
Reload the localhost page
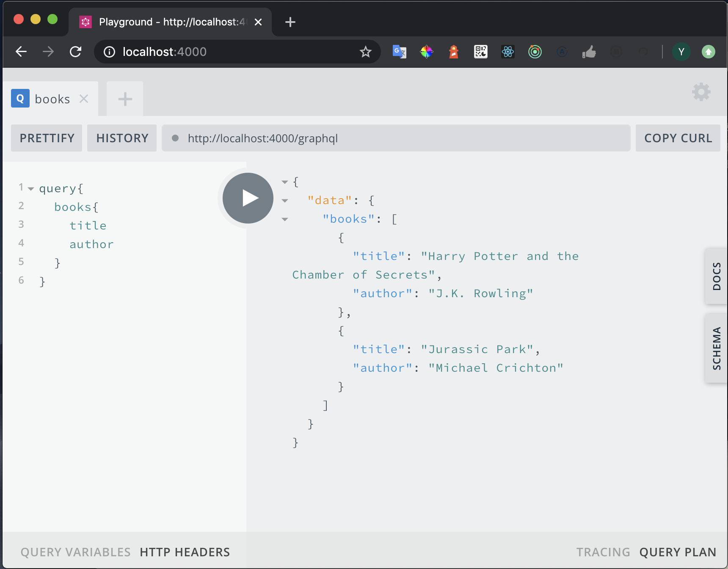coord(76,52)
